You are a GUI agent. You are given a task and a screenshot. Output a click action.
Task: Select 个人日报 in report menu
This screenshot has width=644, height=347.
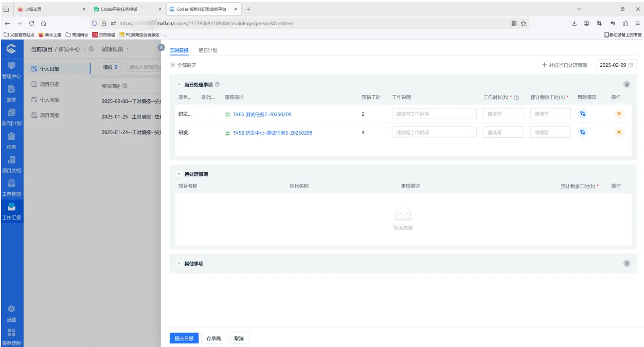[57, 68]
